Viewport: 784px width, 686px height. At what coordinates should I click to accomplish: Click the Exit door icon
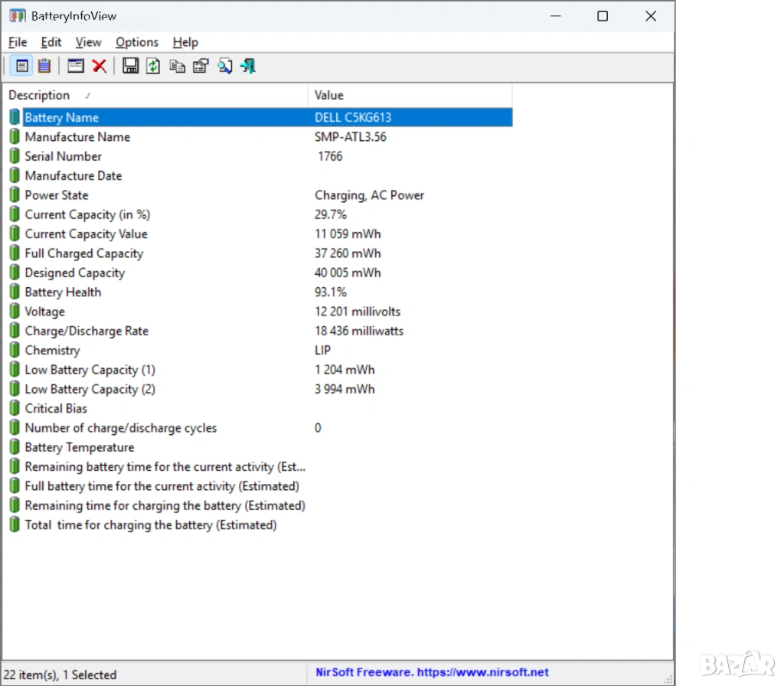(247, 66)
